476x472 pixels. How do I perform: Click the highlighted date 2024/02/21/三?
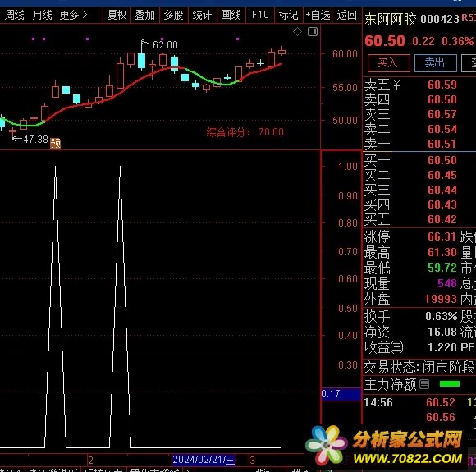coord(204,460)
